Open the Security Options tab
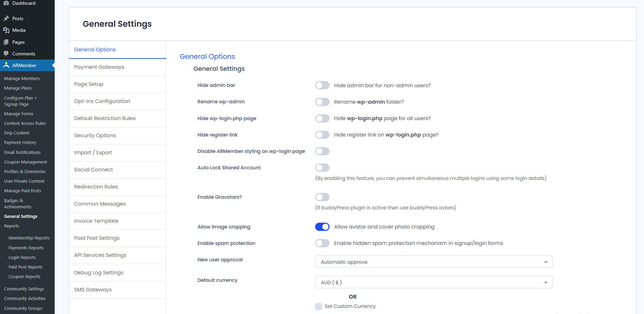This screenshot has height=314, width=644. point(95,135)
